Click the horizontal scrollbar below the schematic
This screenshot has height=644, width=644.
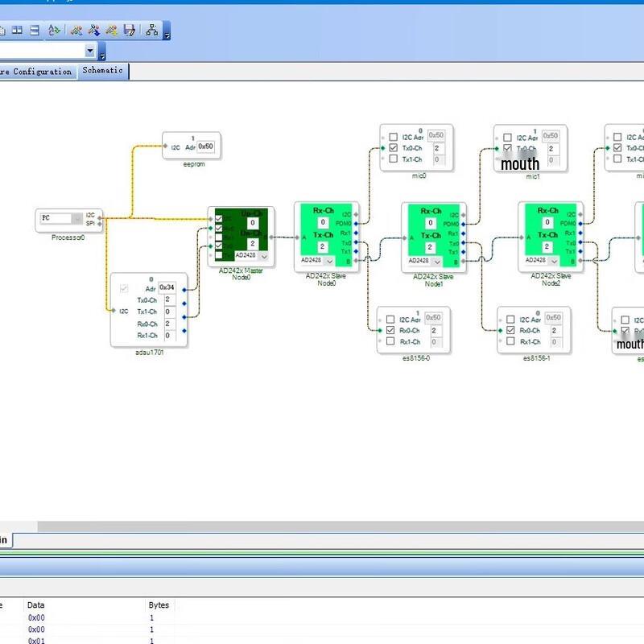[x=341, y=526]
